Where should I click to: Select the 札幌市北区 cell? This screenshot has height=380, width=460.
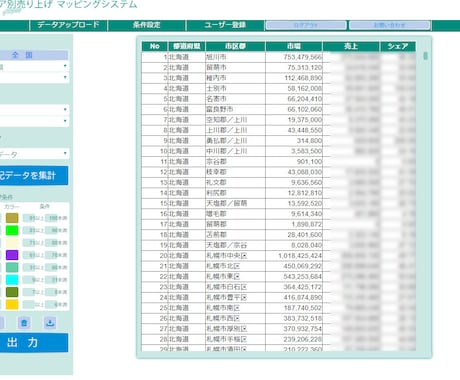[235, 266]
